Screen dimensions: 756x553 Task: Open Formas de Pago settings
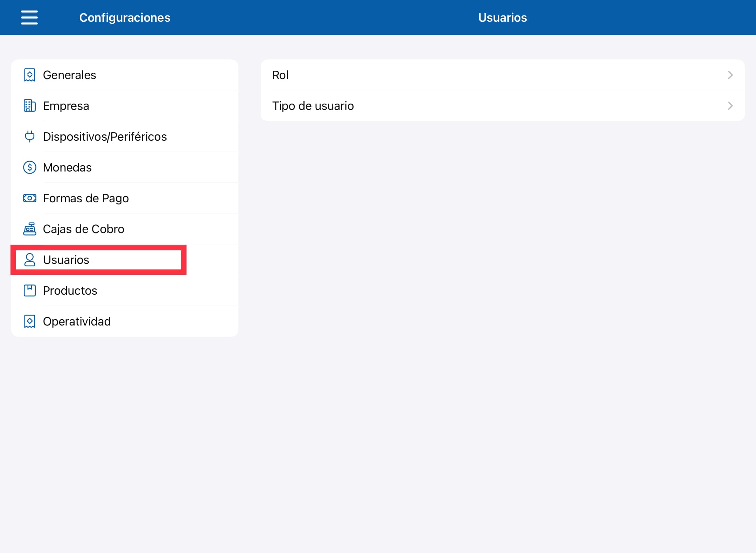tap(125, 198)
